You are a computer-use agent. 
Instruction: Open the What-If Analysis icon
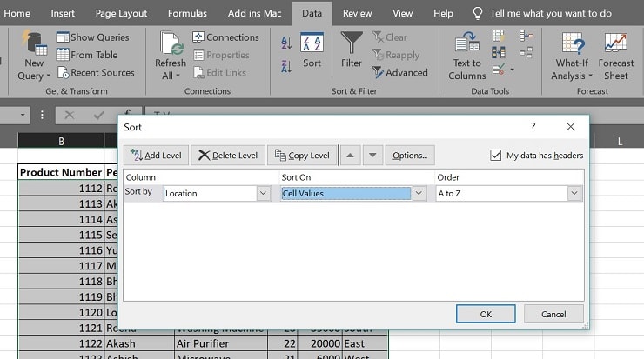[572, 55]
